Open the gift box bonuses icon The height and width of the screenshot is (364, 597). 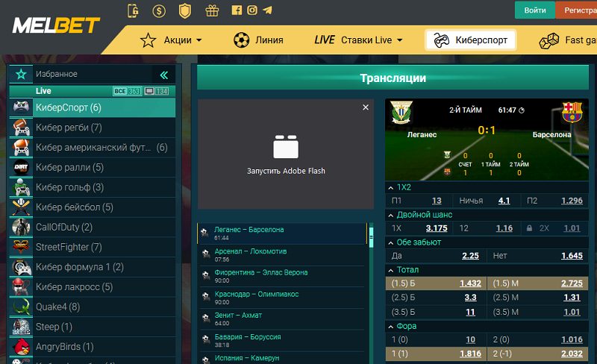[212, 10]
